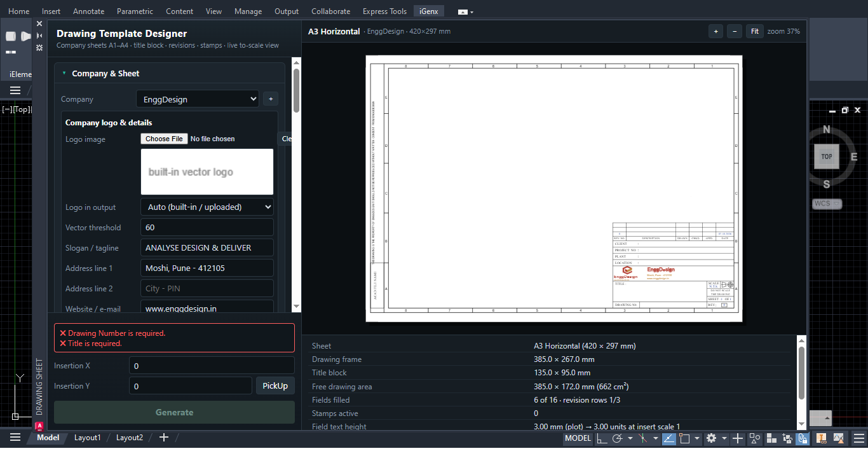
Task: Click the form panel scrollbar thumb
Action: tap(297, 90)
